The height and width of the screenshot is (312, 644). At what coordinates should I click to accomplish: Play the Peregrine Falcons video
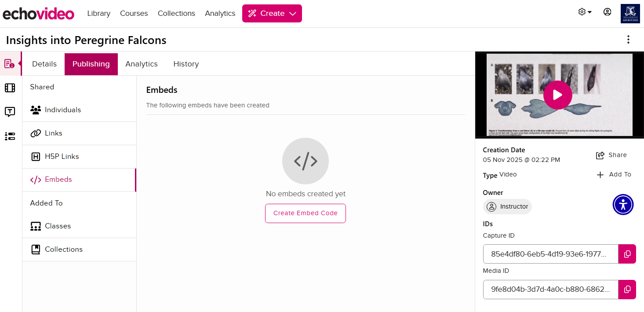pos(557,95)
